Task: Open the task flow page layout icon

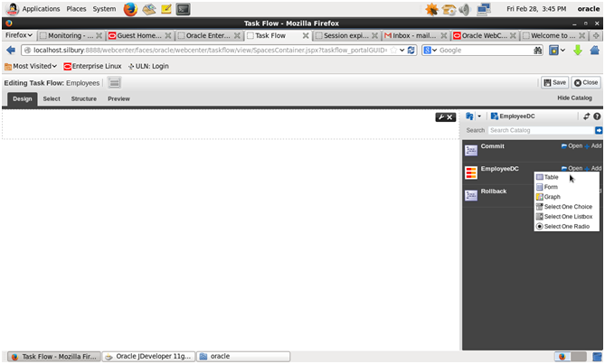Action: (x=114, y=83)
